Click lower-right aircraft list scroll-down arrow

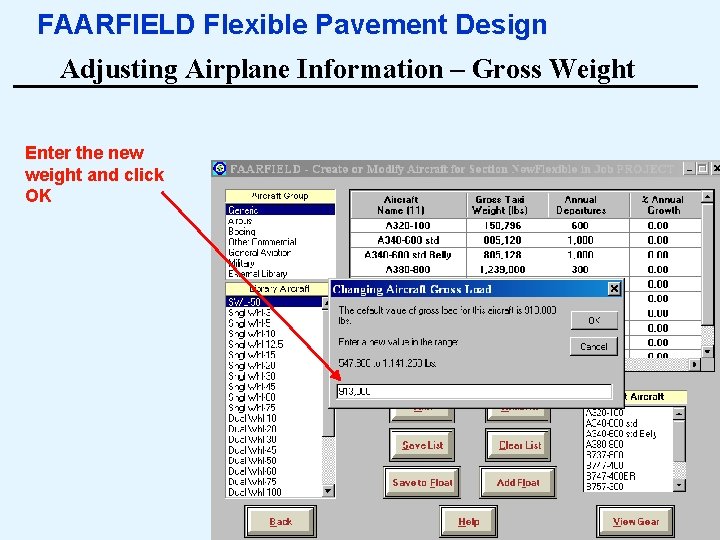click(x=679, y=485)
